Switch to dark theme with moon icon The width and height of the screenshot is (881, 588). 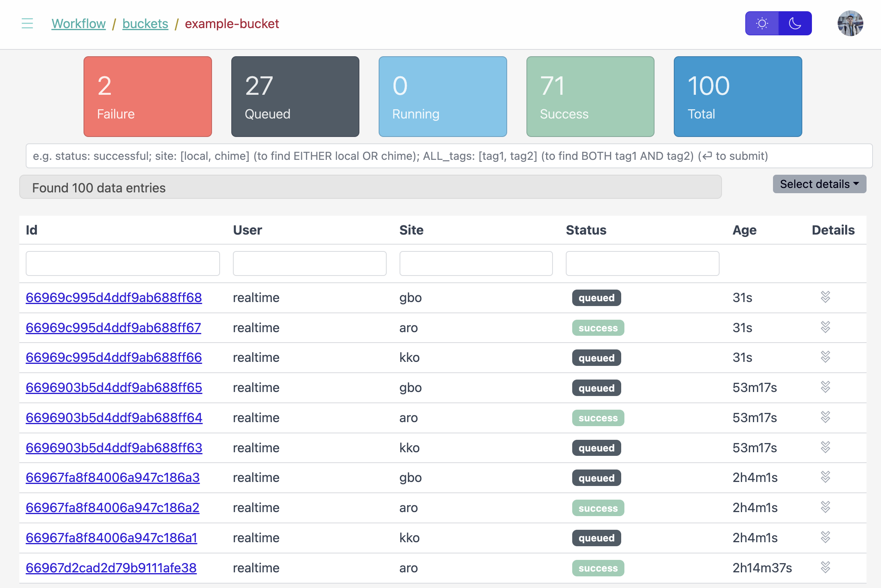point(795,23)
